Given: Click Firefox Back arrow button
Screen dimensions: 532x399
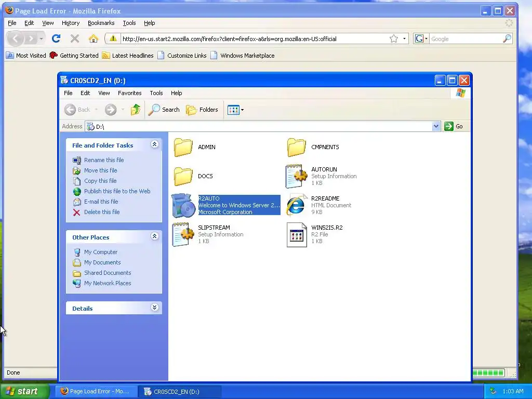Looking at the screenshot, I should tap(15, 38).
